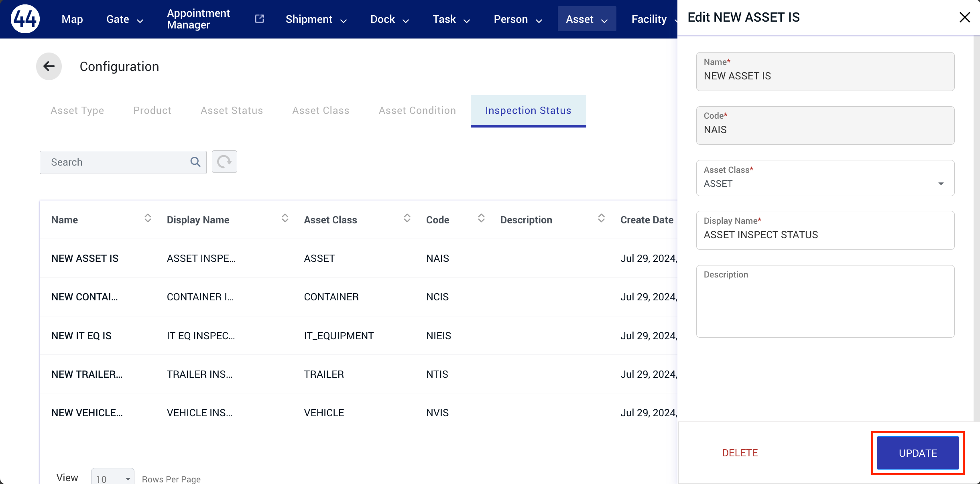Close the Edit NEW ASSET IS panel
The height and width of the screenshot is (484, 980).
point(965,17)
